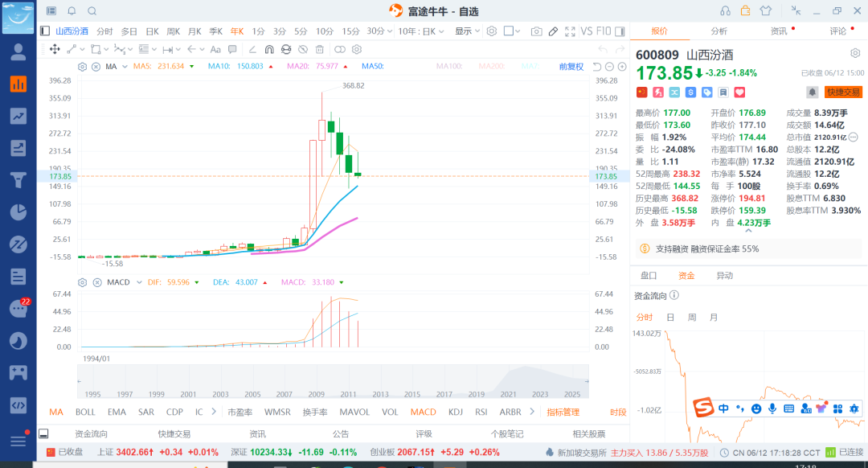Switch to the 周K chart period
The height and width of the screenshot is (468, 868).
174,31
